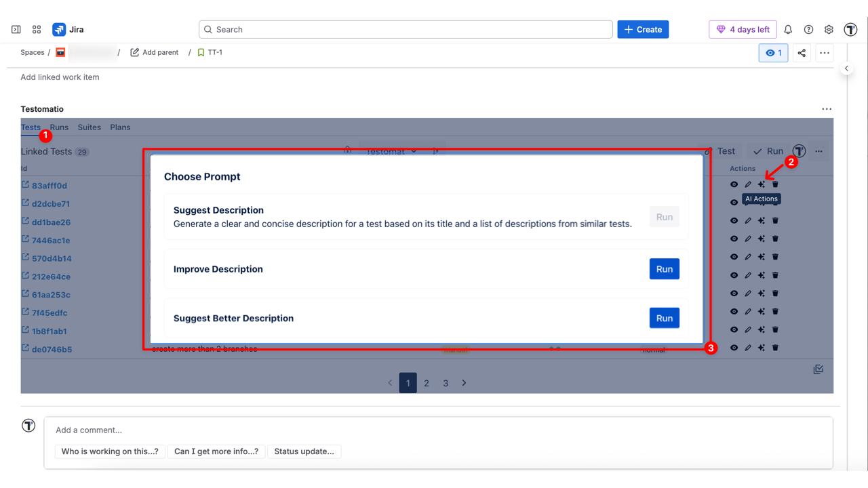Click the share icon for TT-1

point(802,53)
